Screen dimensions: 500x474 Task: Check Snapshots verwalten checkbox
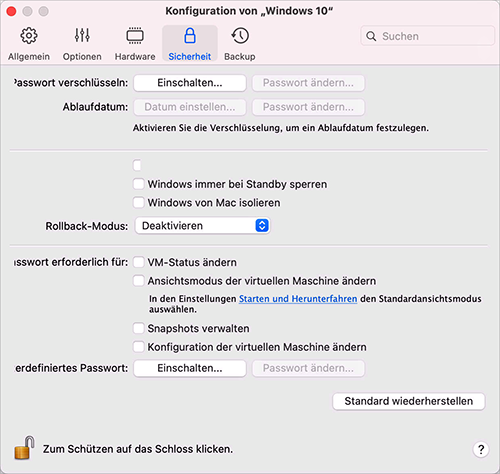138,328
